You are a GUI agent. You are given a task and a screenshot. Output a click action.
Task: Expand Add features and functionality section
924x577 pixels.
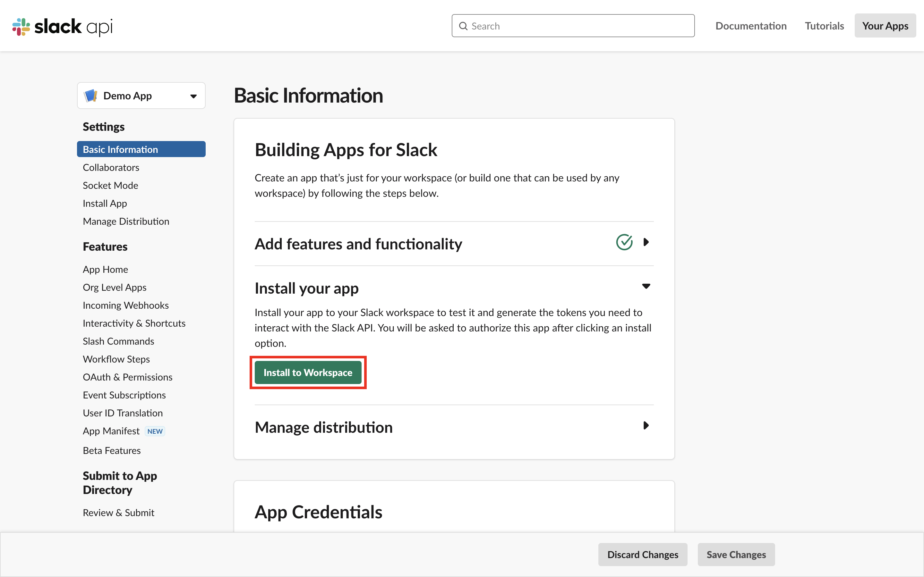646,242
